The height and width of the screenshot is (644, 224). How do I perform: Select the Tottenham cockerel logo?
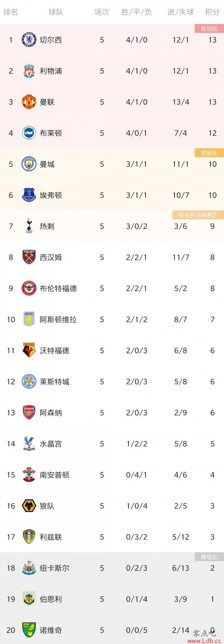29,226
